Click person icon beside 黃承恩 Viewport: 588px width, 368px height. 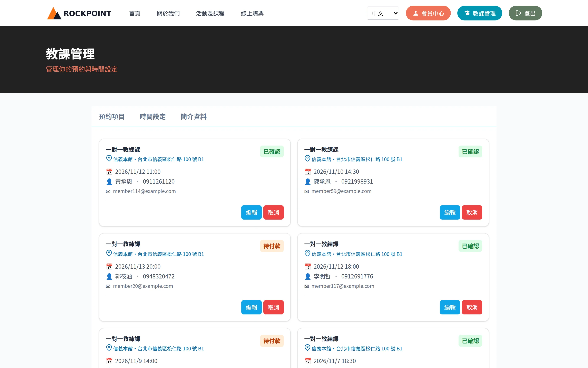pyautogui.click(x=109, y=182)
